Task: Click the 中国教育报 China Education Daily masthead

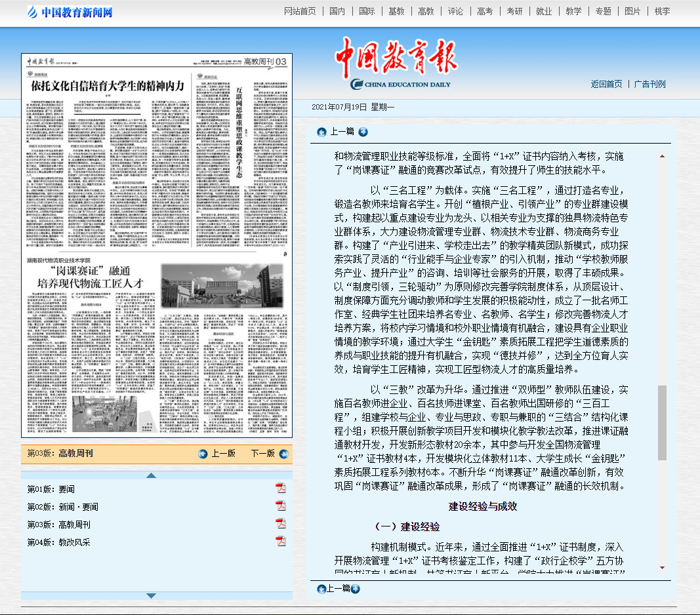Action: 397,63
